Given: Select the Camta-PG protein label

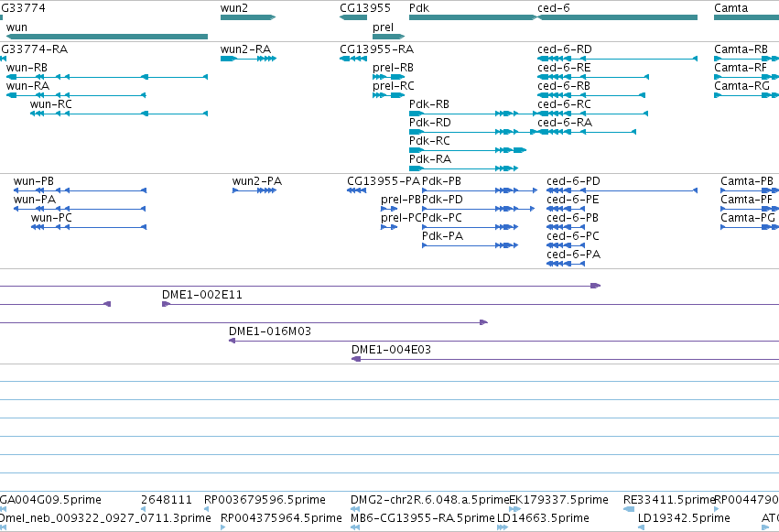Looking at the screenshot, I should coord(748,218).
